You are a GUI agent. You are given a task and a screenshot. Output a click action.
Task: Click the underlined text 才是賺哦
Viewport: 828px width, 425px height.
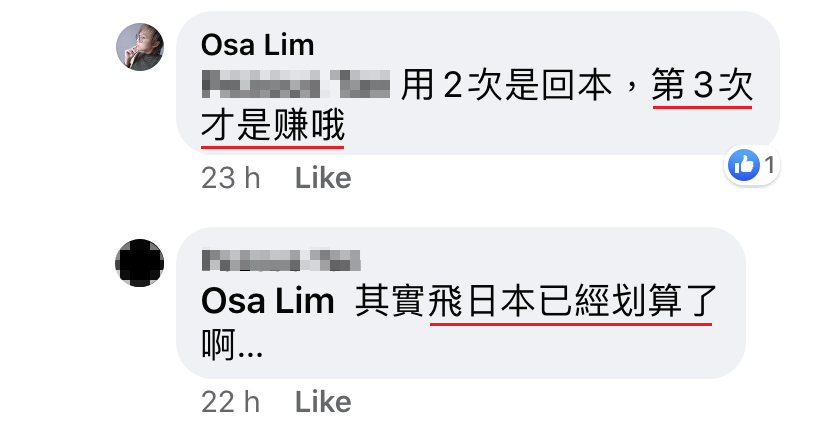[272, 126]
